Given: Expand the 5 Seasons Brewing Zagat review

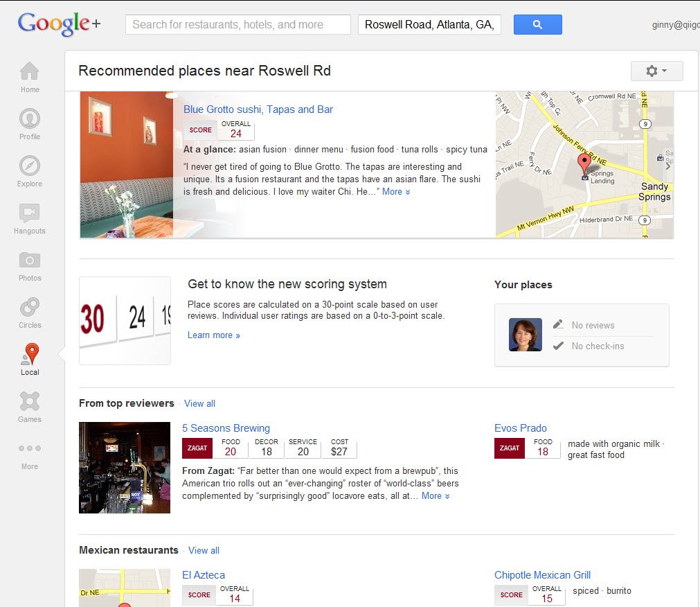Looking at the screenshot, I should 436,495.
